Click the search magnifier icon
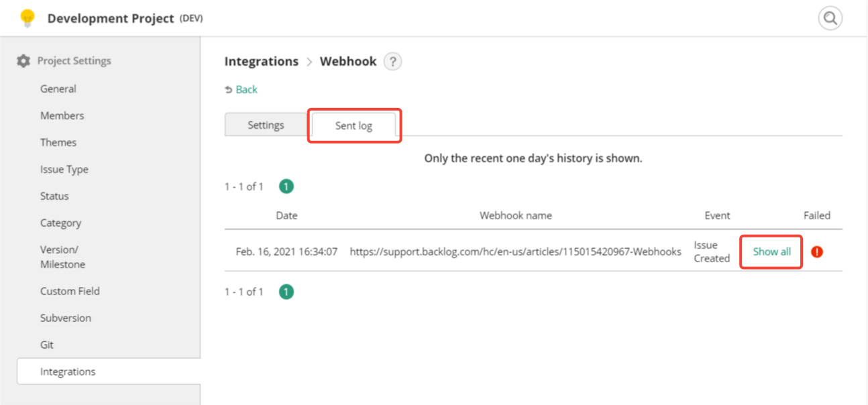 (x=830, y=18)
